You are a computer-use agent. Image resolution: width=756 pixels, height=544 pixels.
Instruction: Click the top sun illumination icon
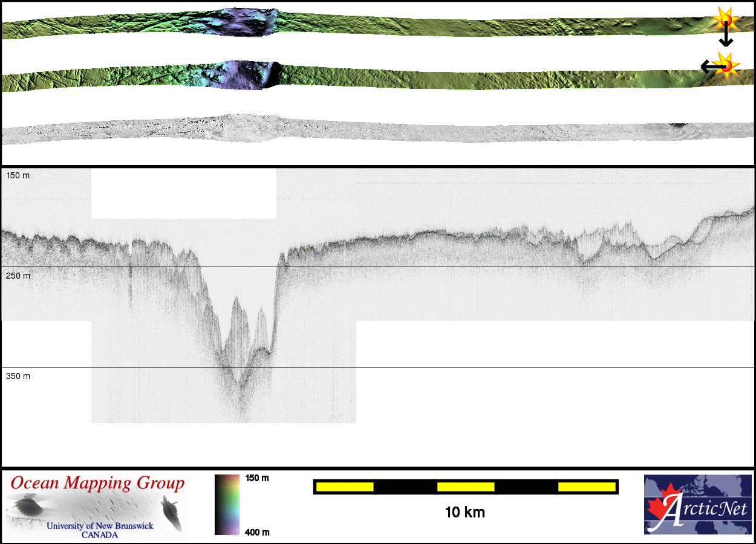pyautogui.click(x=726, y=20)
